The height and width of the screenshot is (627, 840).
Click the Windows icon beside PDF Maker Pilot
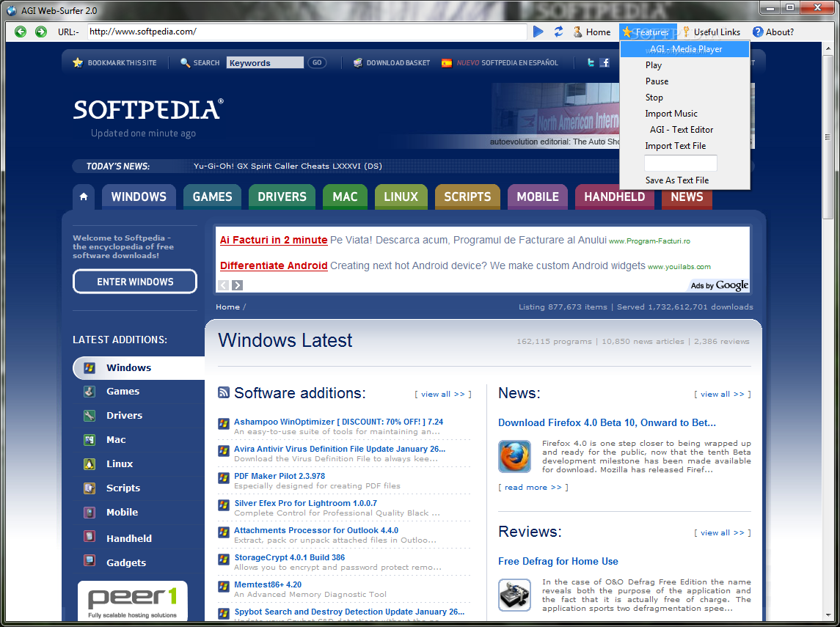click(224, 478)
